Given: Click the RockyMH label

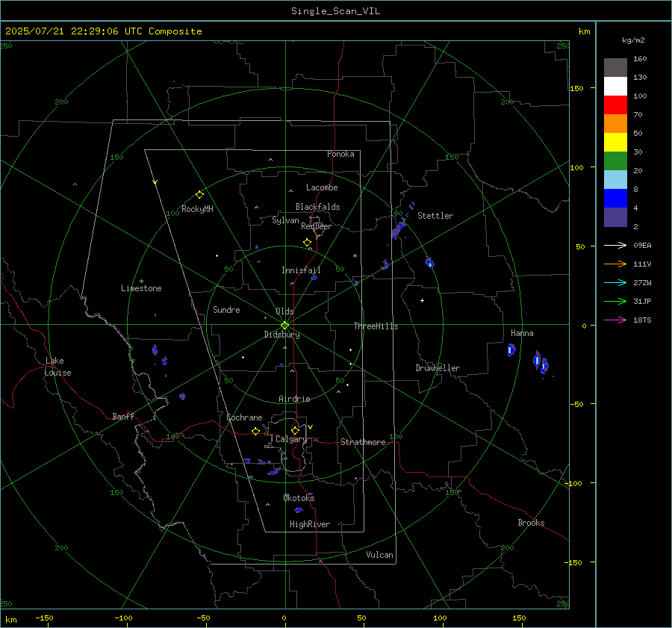Looking at the screenshot, I should point(197,209).
